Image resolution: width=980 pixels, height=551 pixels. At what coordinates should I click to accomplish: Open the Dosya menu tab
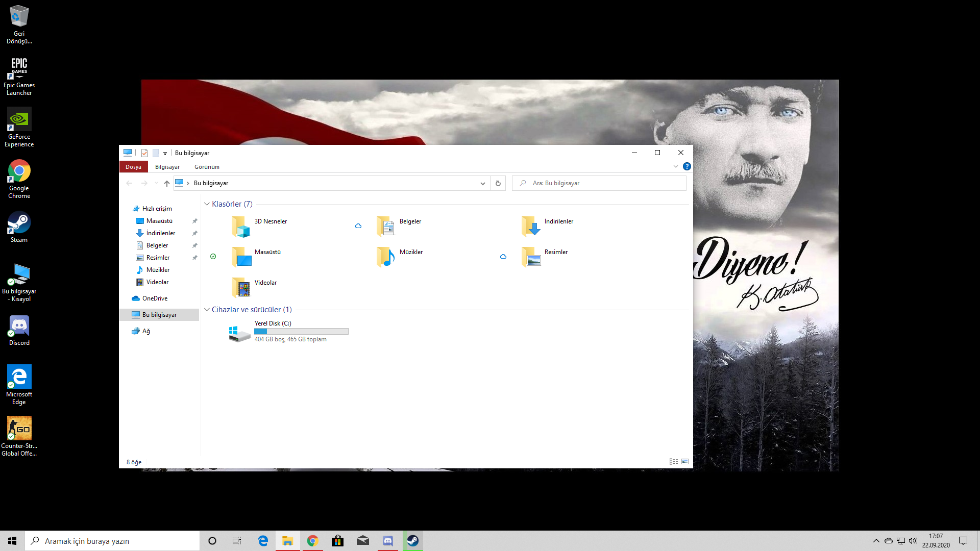pyautogui.click(x=133, y=167)
